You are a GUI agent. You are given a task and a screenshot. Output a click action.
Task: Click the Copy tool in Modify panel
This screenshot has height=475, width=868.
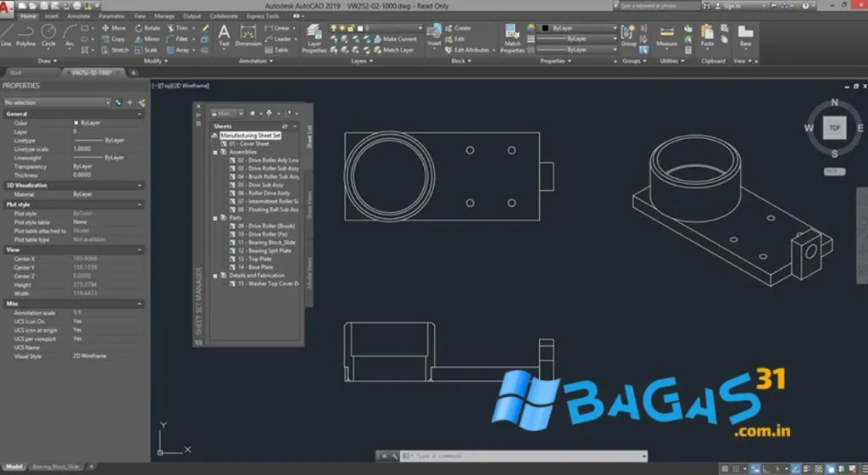[114, 39]
